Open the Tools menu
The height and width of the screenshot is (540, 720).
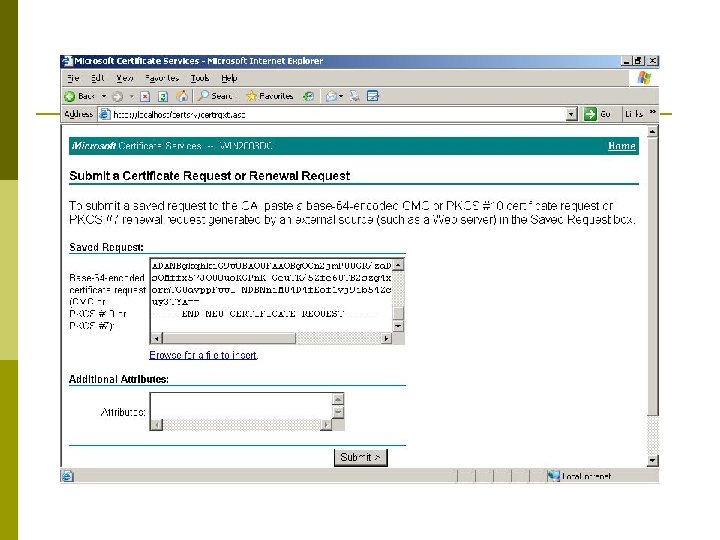pyautogui.click(x=200, y=78)
